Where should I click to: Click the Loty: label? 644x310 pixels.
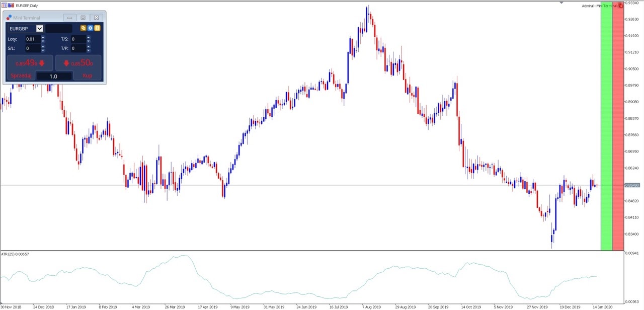[13, 39]
